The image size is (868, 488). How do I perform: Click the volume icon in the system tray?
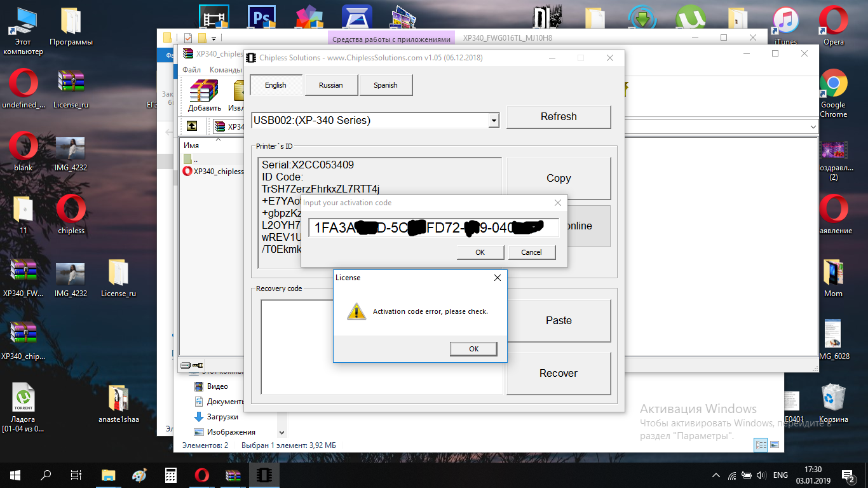tap(760, 475)
